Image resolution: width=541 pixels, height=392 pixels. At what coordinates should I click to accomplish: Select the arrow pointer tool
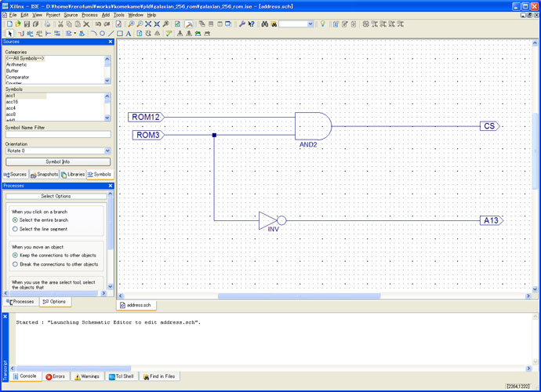tap(9, 34)
